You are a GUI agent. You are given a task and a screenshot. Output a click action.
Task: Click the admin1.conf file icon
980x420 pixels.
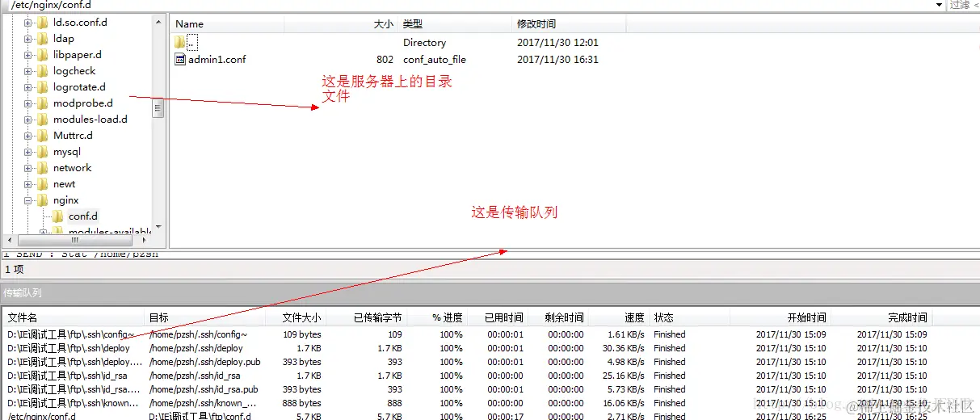[x=181, y=59]
